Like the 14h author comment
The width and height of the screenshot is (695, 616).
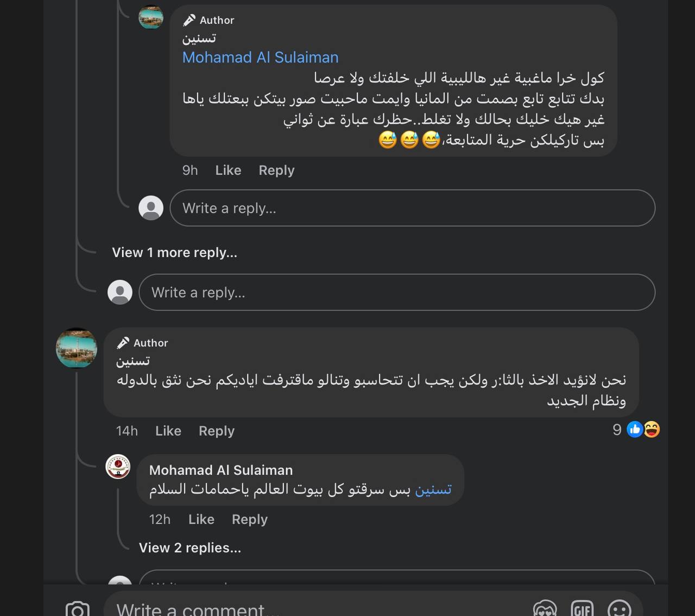point(168,431)
